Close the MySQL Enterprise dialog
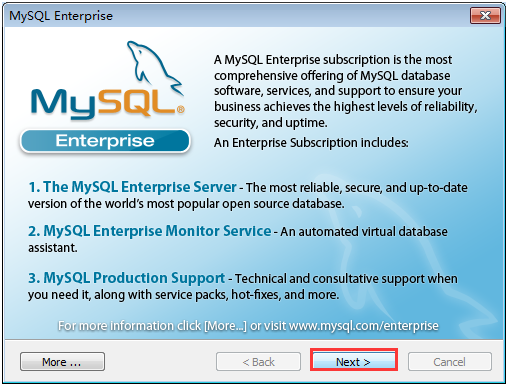Image resolution: width=508 pixels, height=386 pixels. 485,15
